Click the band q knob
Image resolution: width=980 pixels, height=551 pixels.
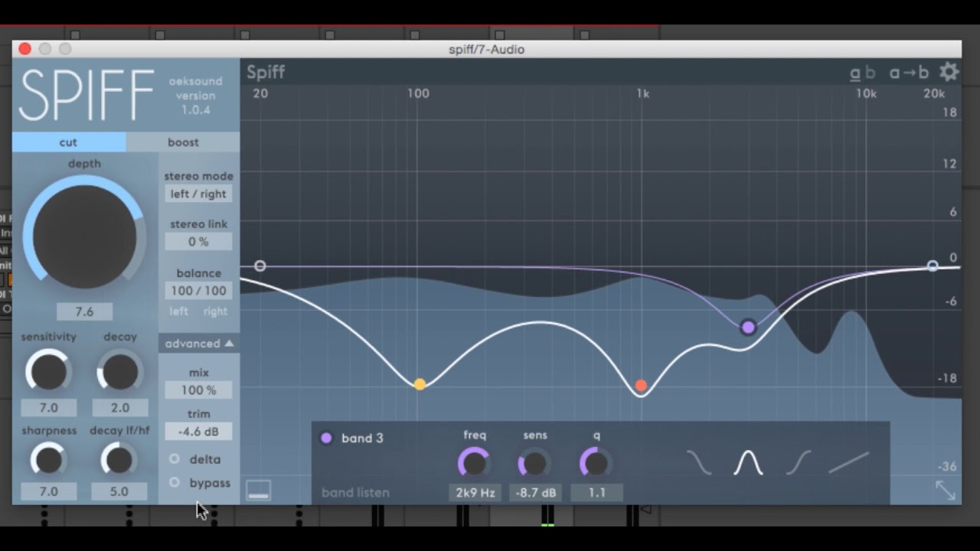[x=596, y=463]
